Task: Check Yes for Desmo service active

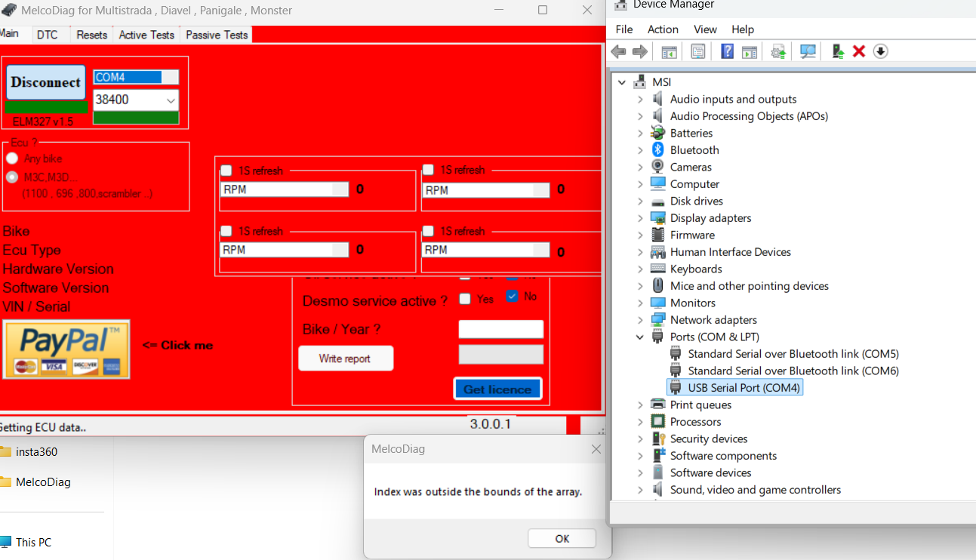Action: pyautogui.click(x=465, y=299)
